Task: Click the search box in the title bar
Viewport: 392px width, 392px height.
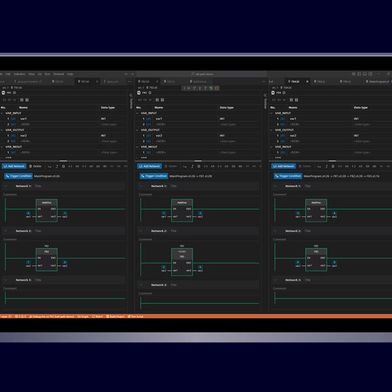Action: [x=202, y=74]
